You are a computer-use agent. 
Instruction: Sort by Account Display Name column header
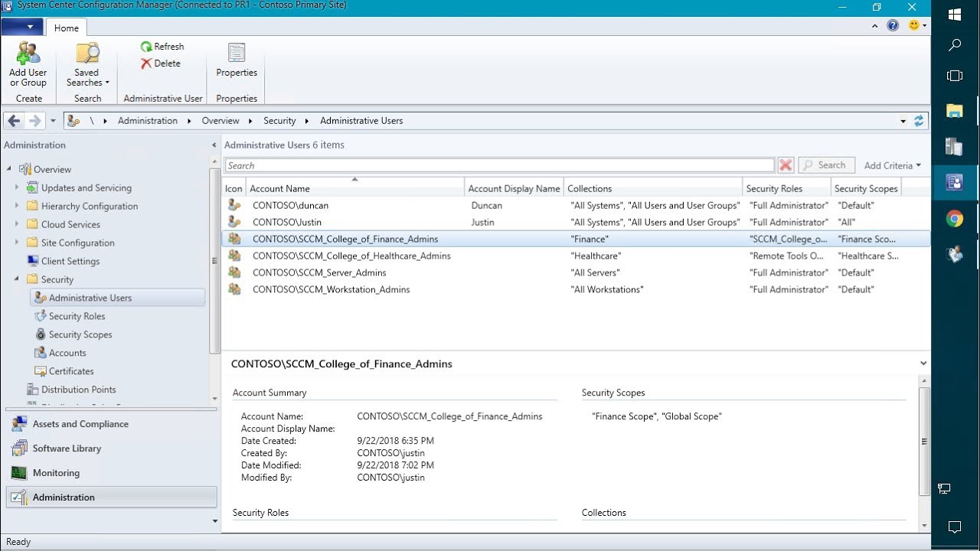click(514, 188)
